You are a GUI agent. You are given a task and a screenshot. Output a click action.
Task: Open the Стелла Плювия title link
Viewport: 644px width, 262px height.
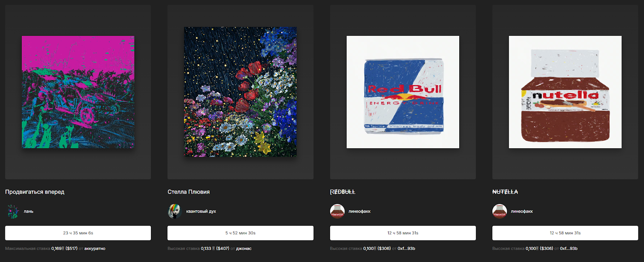coord(188,192)
